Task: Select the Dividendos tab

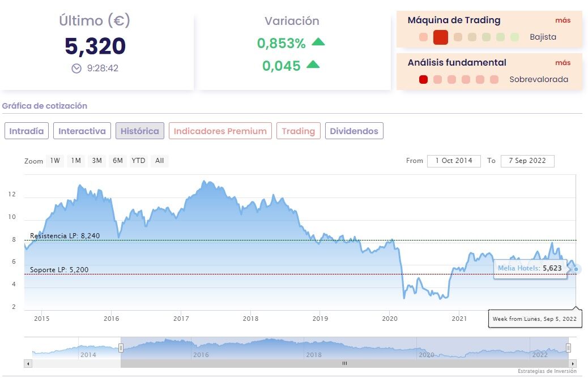Action: 354,131
